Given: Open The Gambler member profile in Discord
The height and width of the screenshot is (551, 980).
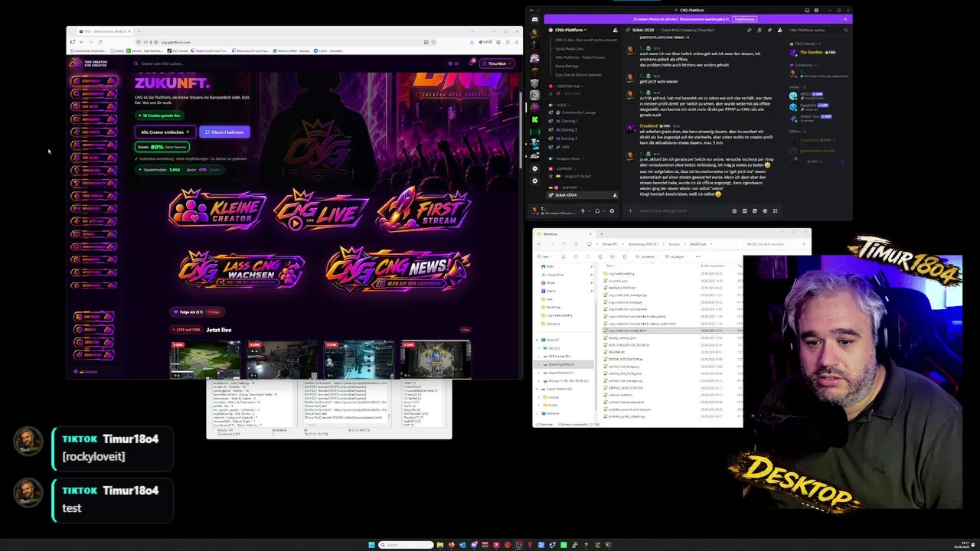Looking at the screenshot, I should pyautogui.click(x=812, y=52).
